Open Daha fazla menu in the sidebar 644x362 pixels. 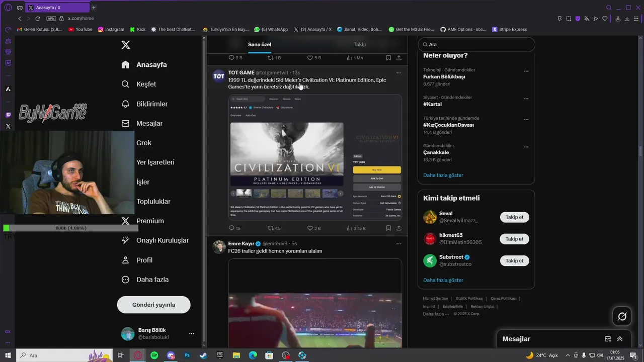tap(145, 280)
